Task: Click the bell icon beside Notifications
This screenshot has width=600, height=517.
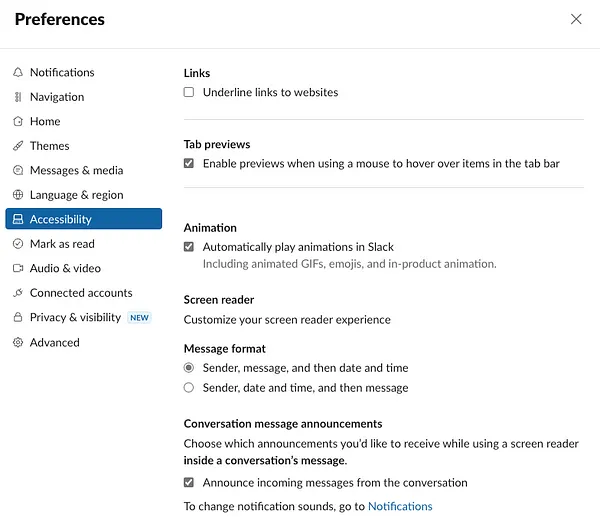Action: pyautogui.click(x=18, y=73)
